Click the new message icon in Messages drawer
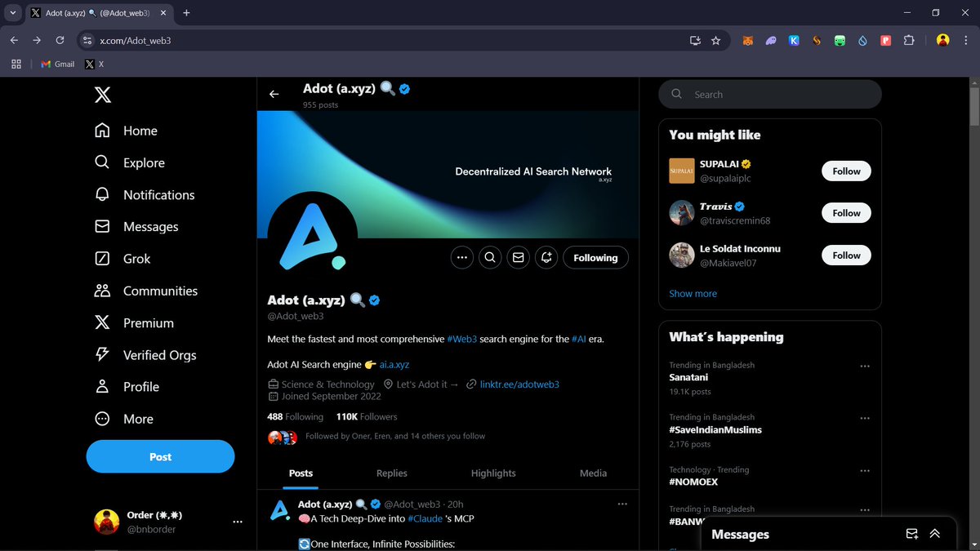 tap(912, 534)
